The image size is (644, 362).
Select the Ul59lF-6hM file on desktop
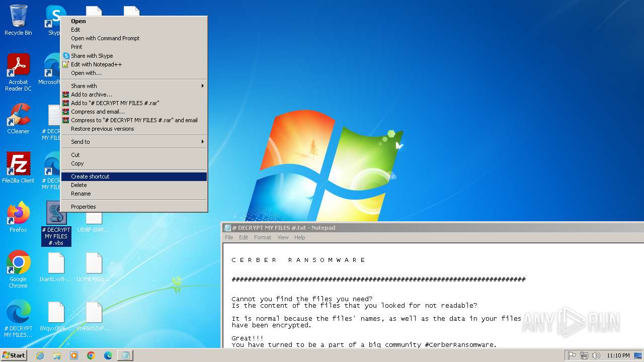[94, 222]
